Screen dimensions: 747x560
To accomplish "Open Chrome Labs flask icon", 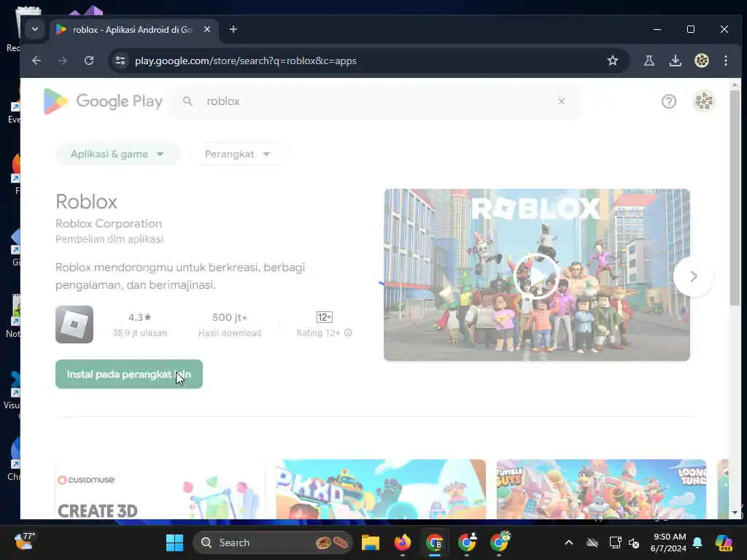I will pyautogui.click(x=649, y=61).
